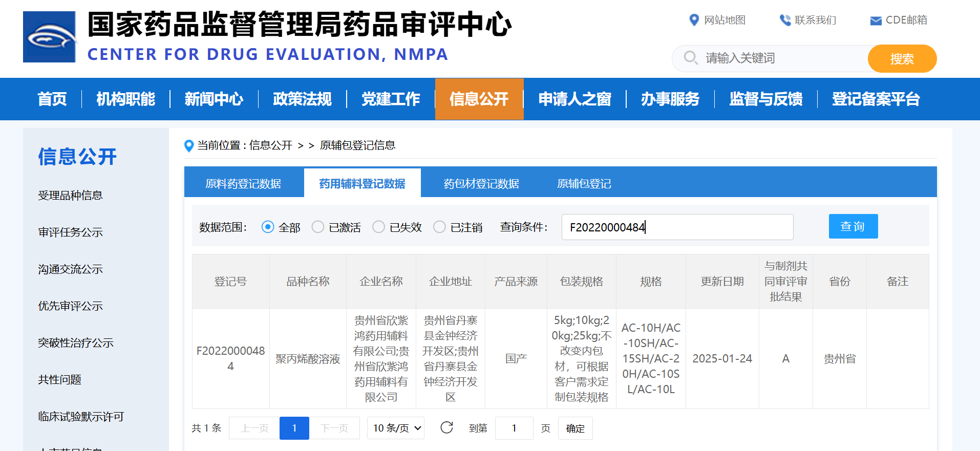The width and height of the screenshot is (980, 451).
Task: Click the 确定 page jump button
Action: click(x=575, y=428)
